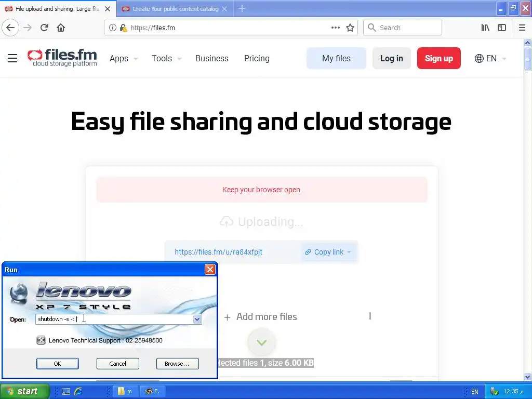Viewport: 532px width, 399px height.
Task: Go back with the browser back arrow
Action: click(10, 28)
